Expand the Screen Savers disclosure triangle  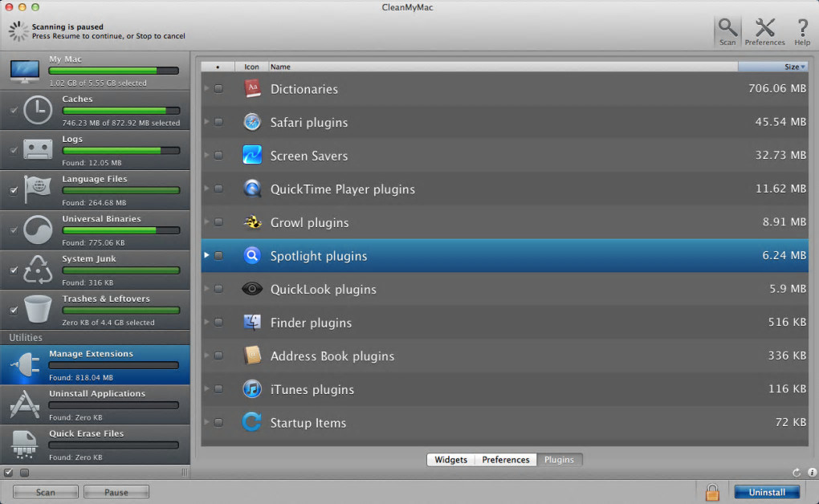(x=207, y=155)
